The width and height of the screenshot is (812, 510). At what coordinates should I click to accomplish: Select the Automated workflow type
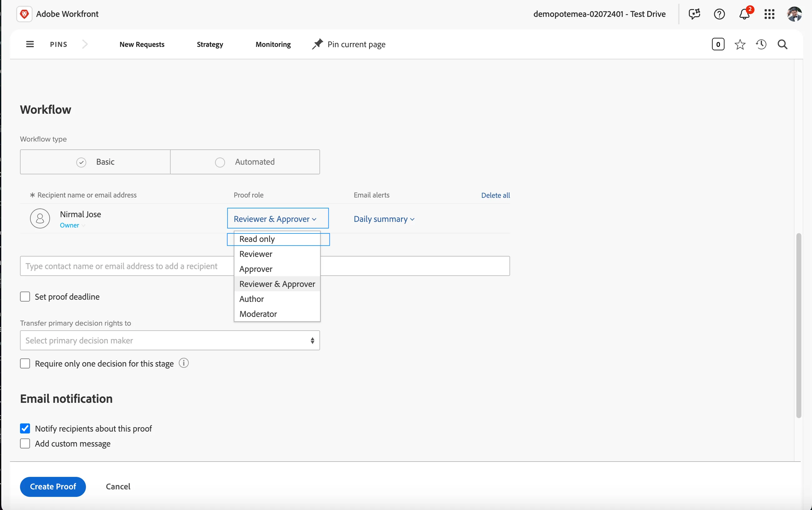click(x=245, y=162)
